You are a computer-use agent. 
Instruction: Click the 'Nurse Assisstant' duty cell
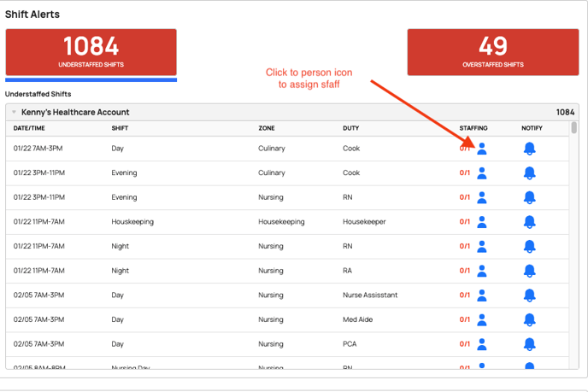click(x=370, y=295)
